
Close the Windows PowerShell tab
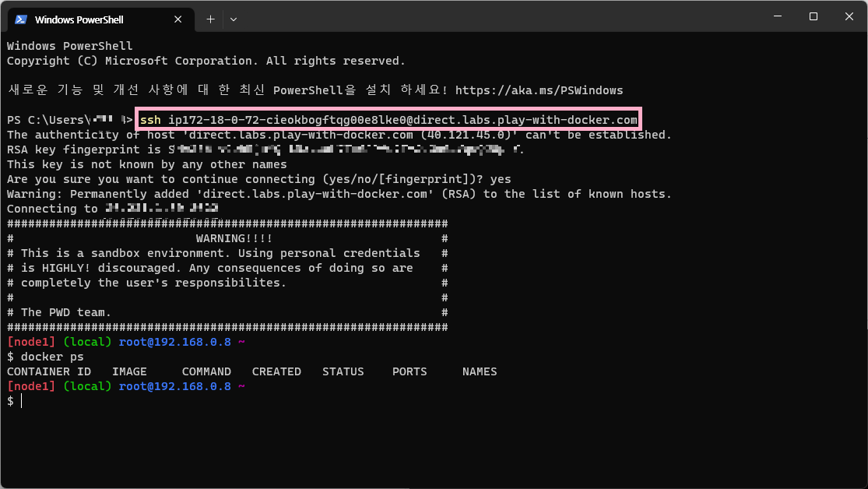[x=177, y=19]
